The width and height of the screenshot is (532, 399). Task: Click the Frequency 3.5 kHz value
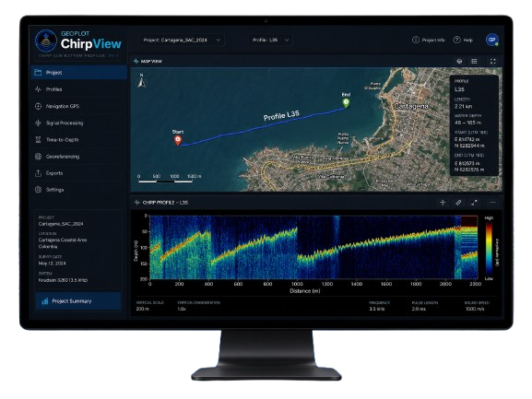377,309
